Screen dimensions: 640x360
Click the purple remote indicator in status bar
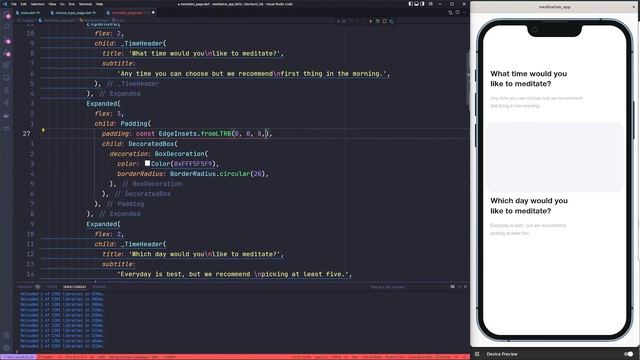[x=18, y=357]
